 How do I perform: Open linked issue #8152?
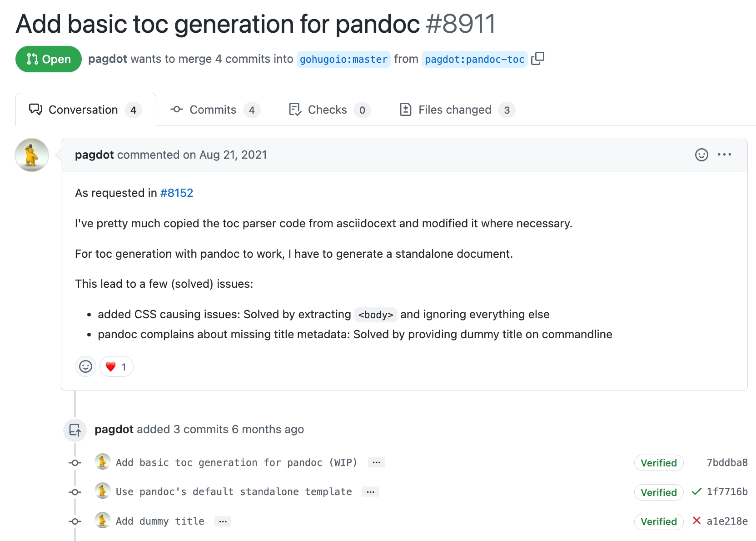(x=176, y=193)
